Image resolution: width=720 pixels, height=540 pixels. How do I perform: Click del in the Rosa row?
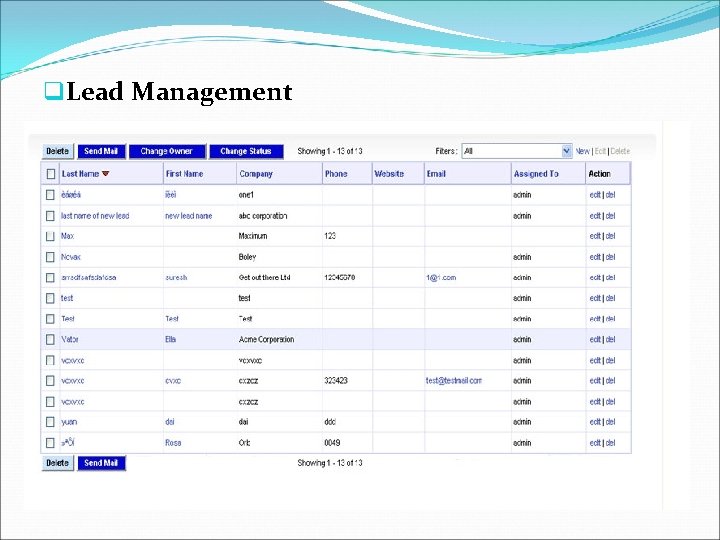click(610, 443)
